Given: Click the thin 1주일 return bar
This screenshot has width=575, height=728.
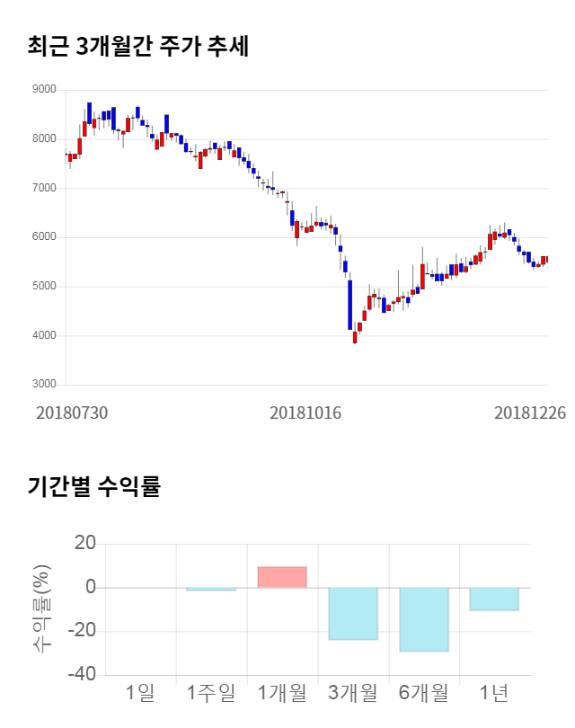Looking at the screenshot, I should click(x=211, y=590).
